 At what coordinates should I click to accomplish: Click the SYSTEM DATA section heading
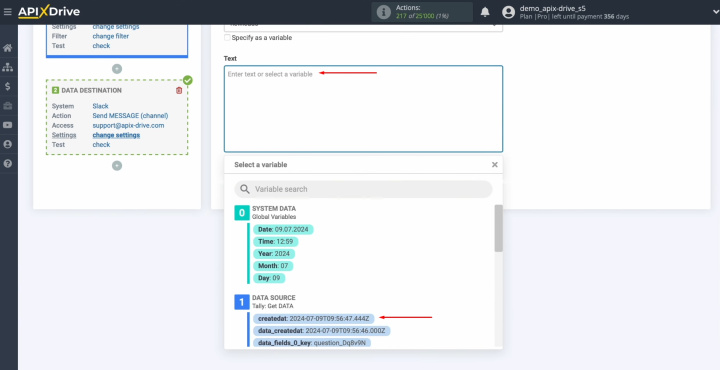coord(274,208)
